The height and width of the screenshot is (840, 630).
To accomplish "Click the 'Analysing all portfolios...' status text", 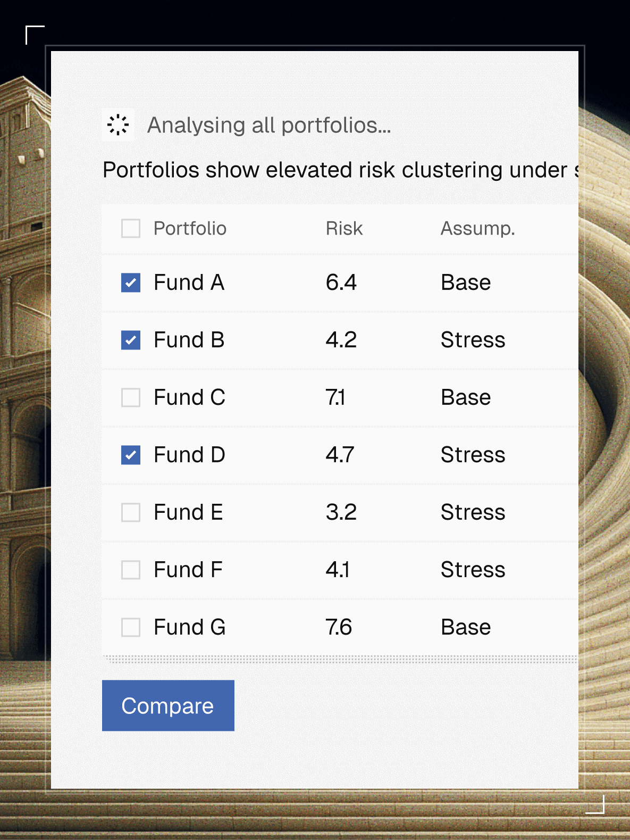I will point(269,126).
